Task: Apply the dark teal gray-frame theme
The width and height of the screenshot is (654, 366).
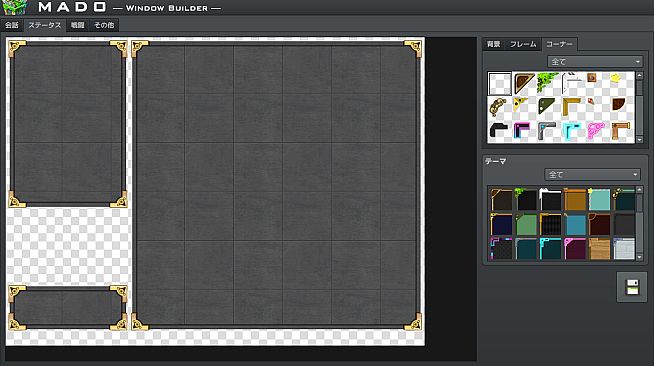Action: coord(526,249)
